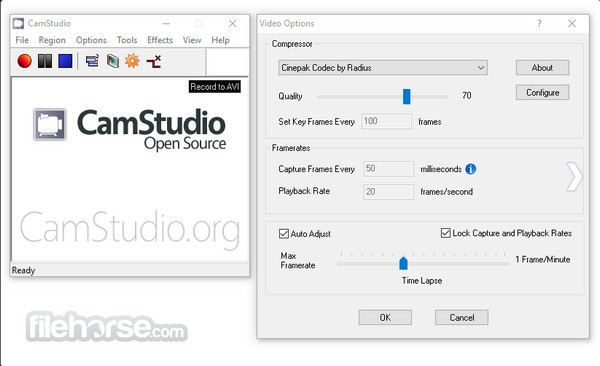Click the Capture Frames Every field
Screen dimensions: 600x366
388,169
